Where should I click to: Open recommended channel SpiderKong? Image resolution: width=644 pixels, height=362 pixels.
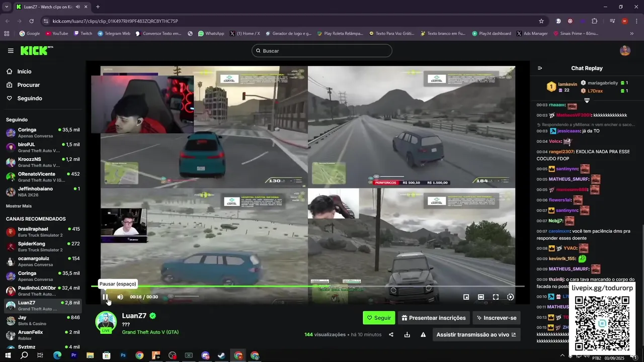click(x=43, y=246)
